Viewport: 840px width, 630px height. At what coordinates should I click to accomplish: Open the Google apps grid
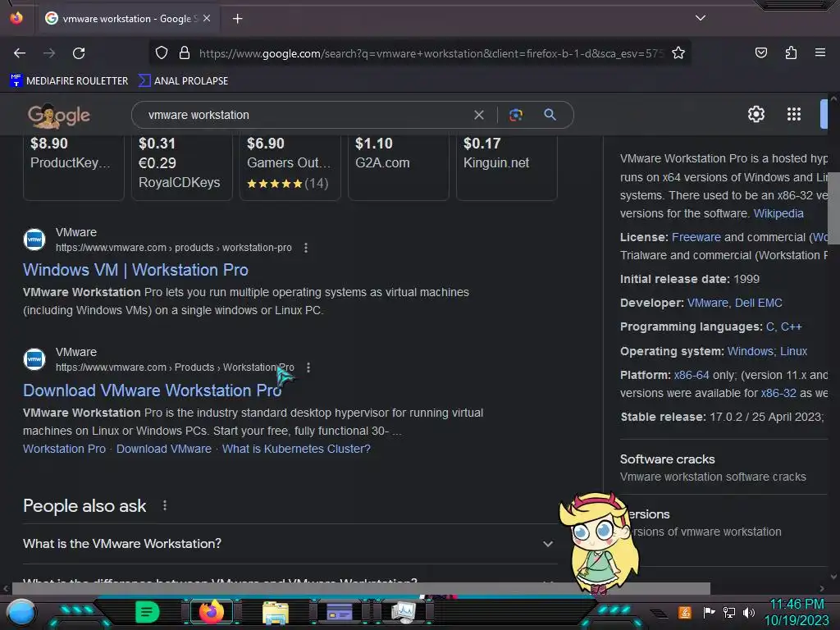point(793,114)
